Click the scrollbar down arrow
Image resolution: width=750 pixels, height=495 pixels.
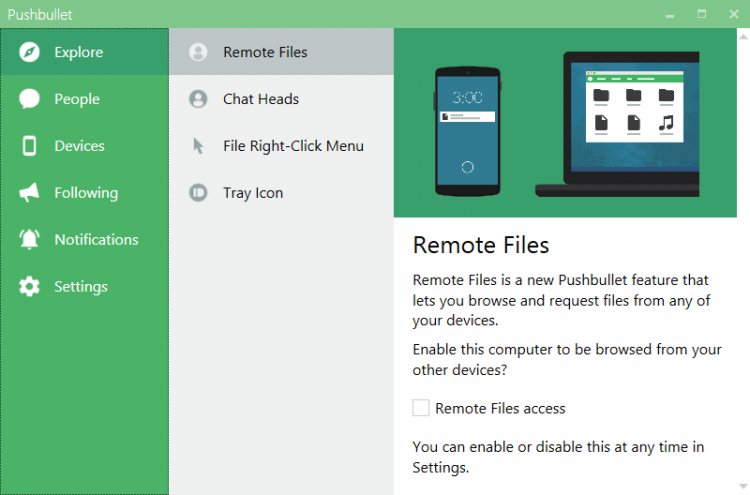click(x=743, y=486)
